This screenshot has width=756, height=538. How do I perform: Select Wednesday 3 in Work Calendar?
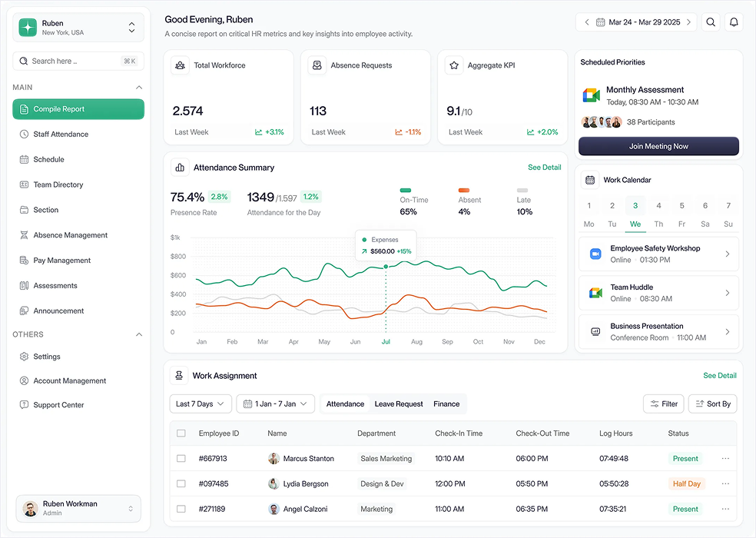click(x=635, y=214)
